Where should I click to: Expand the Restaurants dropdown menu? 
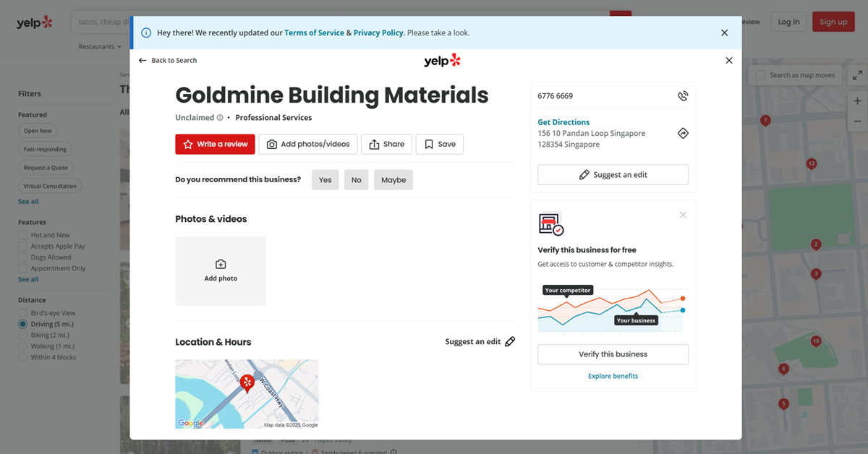coord(101,46)
